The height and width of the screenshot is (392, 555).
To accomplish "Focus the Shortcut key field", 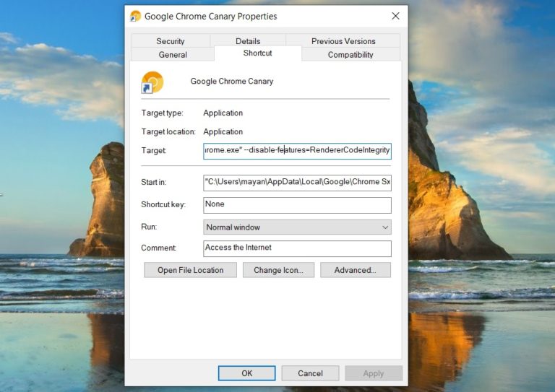I will (x=297, y=205).
